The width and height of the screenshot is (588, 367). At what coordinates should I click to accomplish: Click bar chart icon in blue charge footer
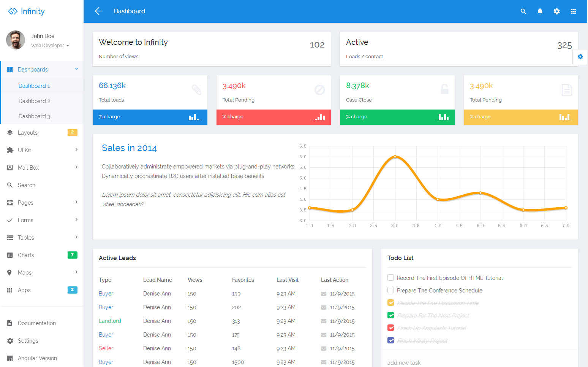[195, 117]
